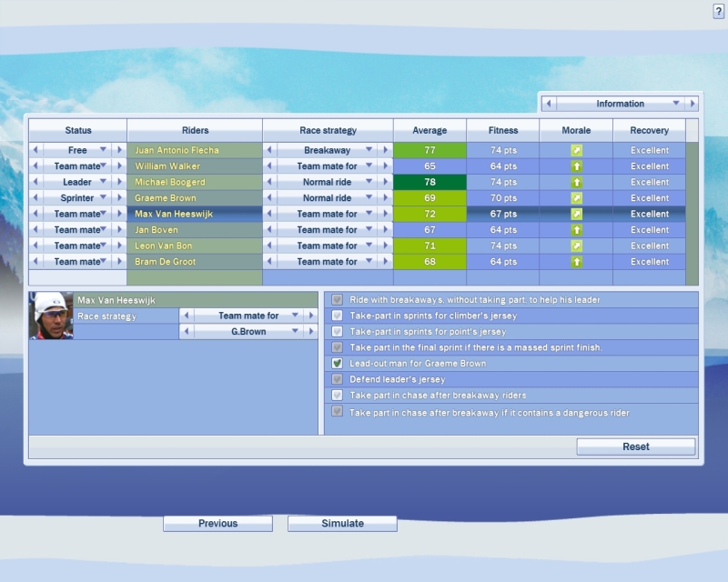The image size is (728, 582).
Task: Sort by the Average column header
Action: click(x=430, y=130)
